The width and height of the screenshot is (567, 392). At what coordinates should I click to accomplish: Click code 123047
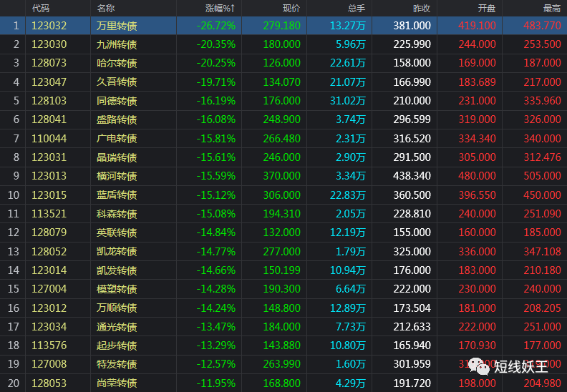tap(49, 82)
